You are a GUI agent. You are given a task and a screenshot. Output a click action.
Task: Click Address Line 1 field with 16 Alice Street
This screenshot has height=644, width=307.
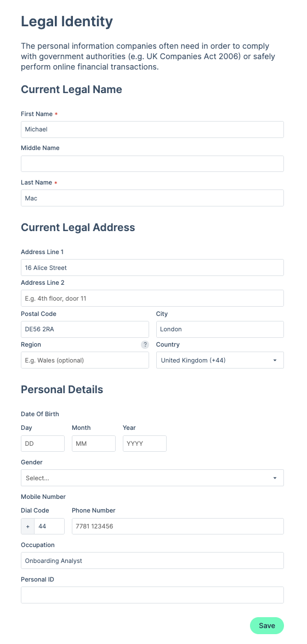pos(152,267)
